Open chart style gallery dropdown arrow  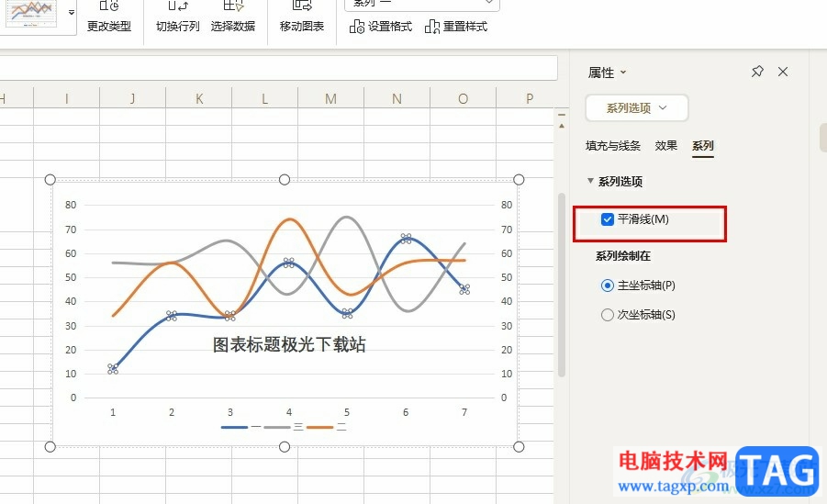coord(72,12)
